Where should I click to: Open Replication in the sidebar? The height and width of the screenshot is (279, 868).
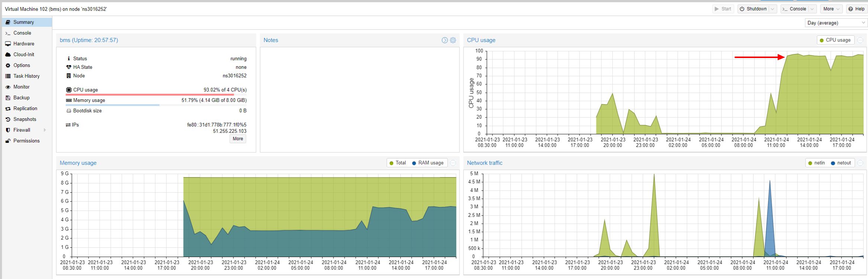point(25,108)
